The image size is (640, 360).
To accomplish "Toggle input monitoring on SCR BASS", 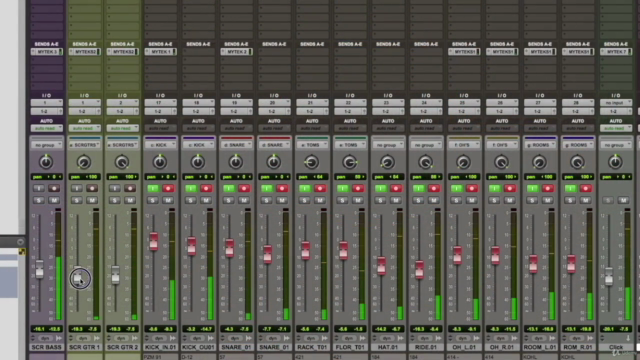I will click(x=39, y=188).
